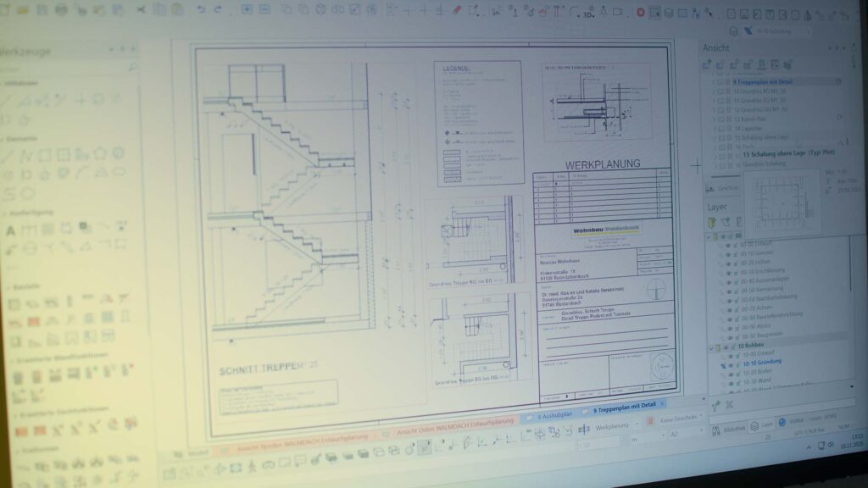The width and height of the screenshot is (868, 488).
Task: Click the Undo arrow in top toolbar
Action: 201,9
